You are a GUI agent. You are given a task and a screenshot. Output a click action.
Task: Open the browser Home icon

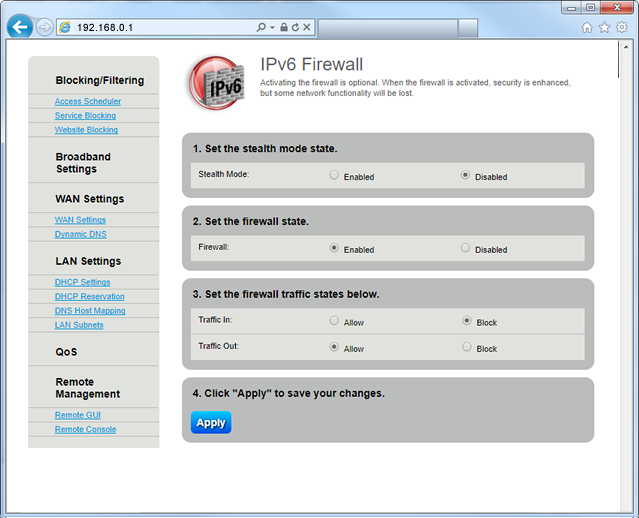587,27
